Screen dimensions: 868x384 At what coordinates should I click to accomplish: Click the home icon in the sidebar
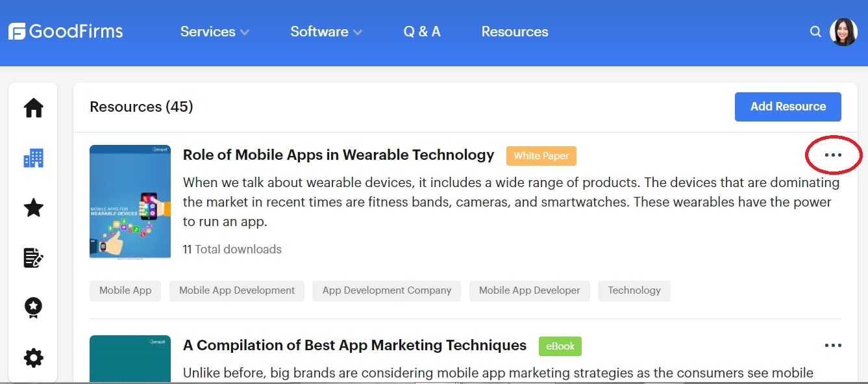[33, 107]
